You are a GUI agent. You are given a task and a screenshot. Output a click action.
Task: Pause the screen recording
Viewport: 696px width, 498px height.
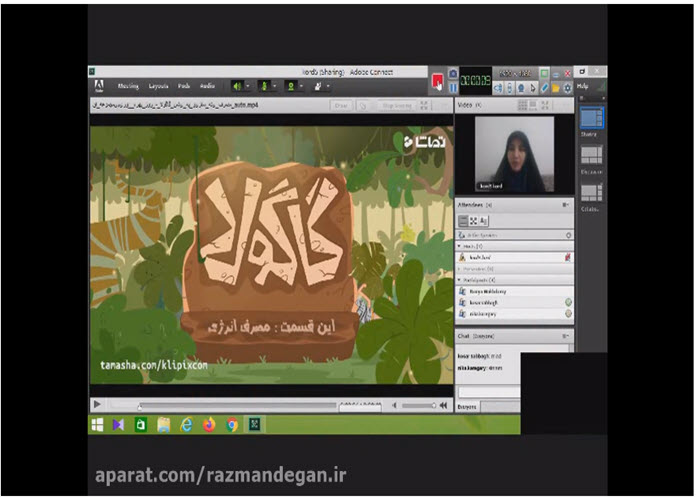(453, 88)
